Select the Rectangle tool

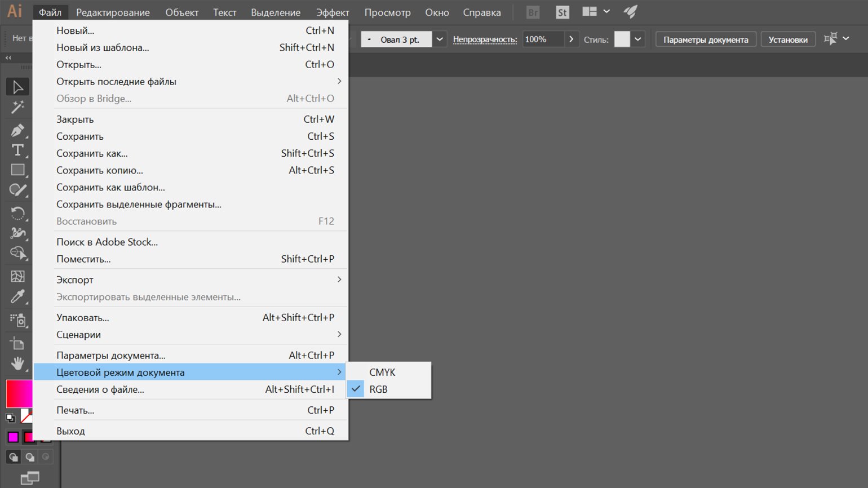17,170
